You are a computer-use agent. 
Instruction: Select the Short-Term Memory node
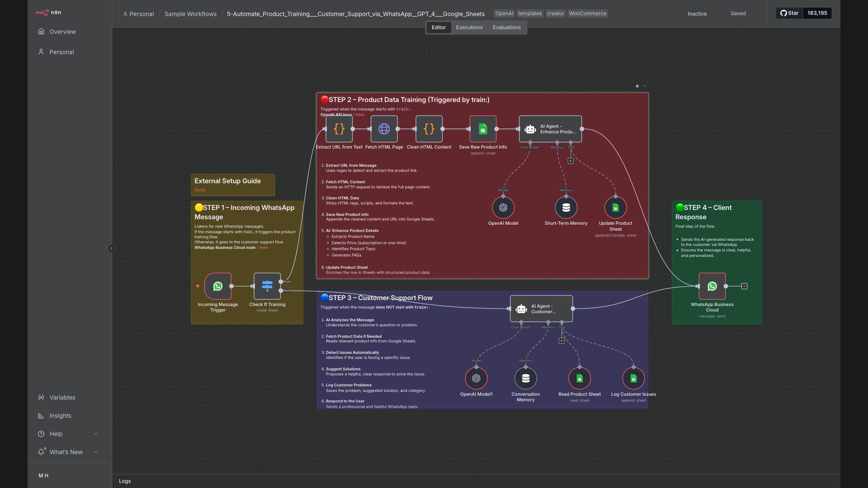[x=566, y=207]
